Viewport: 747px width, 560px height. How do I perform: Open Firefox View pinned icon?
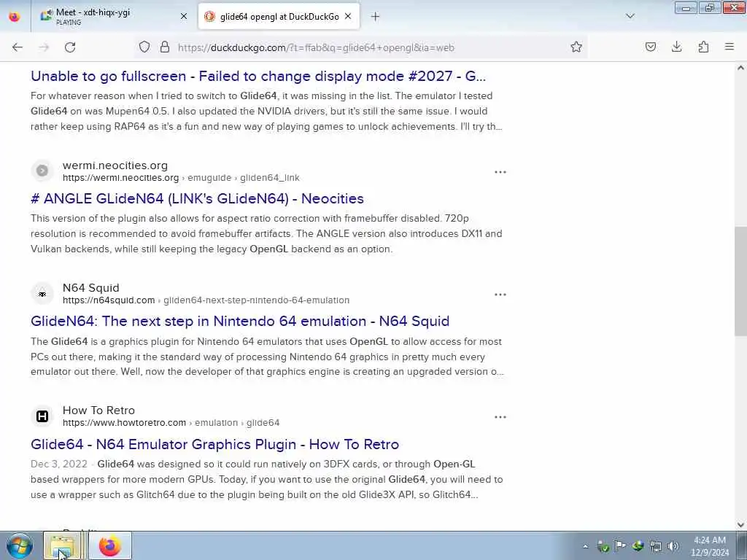(15, 17)
